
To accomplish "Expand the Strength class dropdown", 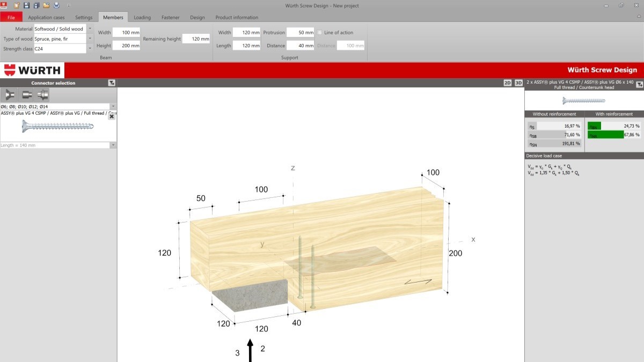I will [90, 48].
